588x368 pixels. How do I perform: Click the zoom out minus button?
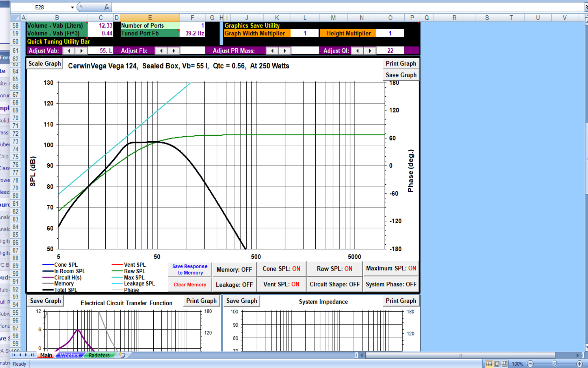click(530, 364)
